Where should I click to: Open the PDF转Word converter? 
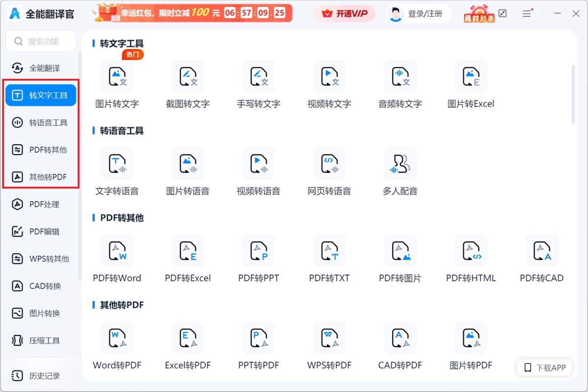117,251
